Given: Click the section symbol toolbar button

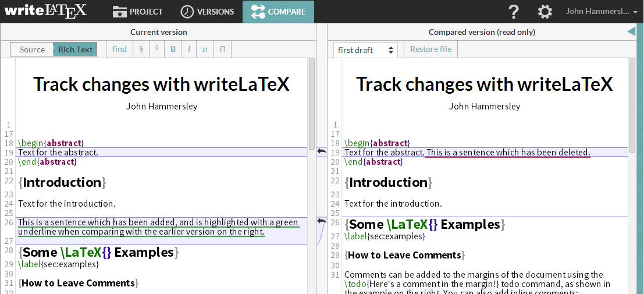Looking at the screenshot, I should click(x=141, y=49).
